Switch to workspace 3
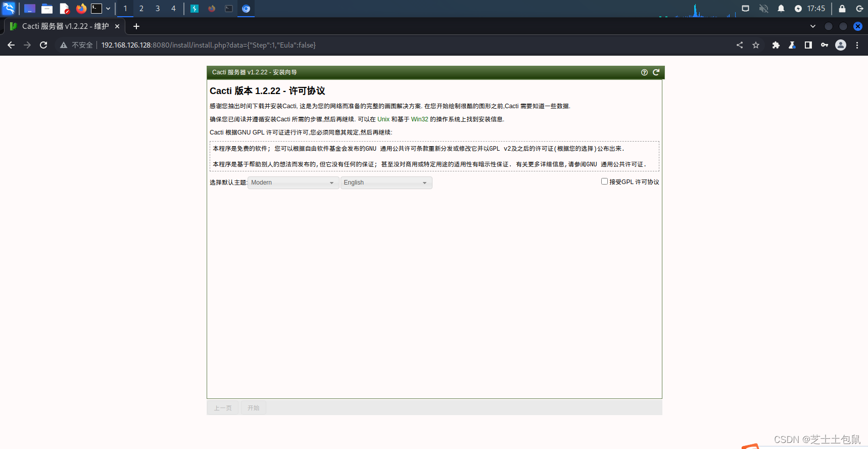The width and height of the screenshot is (868, 449). (x=158, y=9)
